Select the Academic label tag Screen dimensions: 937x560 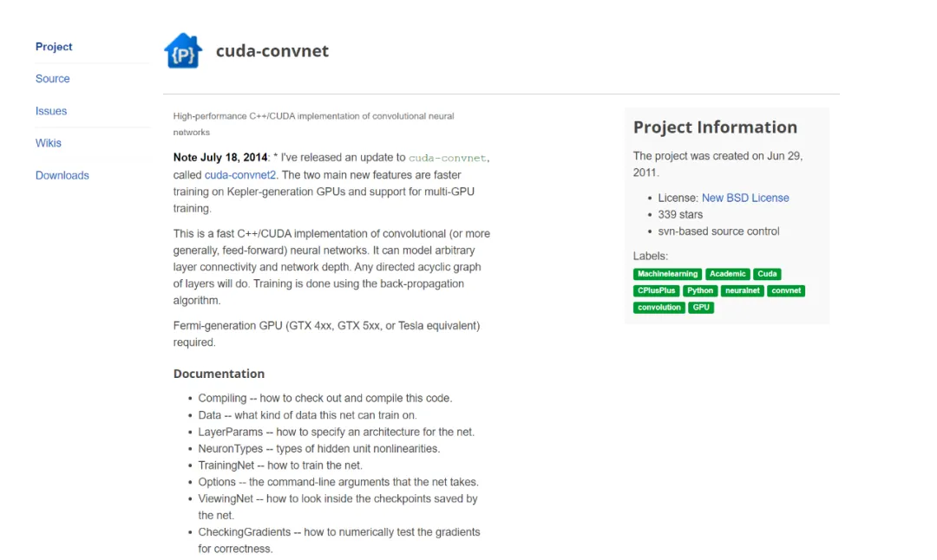point(727,274)
